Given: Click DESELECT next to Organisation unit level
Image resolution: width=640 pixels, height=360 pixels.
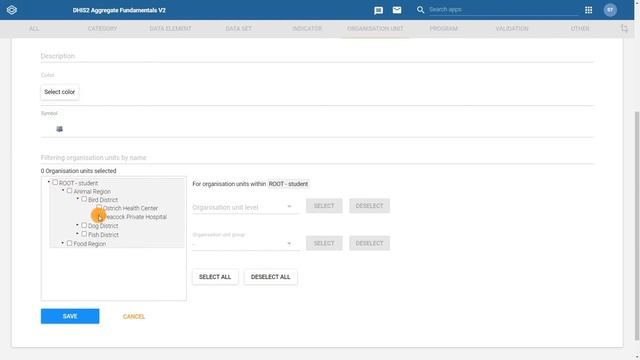Looking at the screenshot, I should coord(369,206).
